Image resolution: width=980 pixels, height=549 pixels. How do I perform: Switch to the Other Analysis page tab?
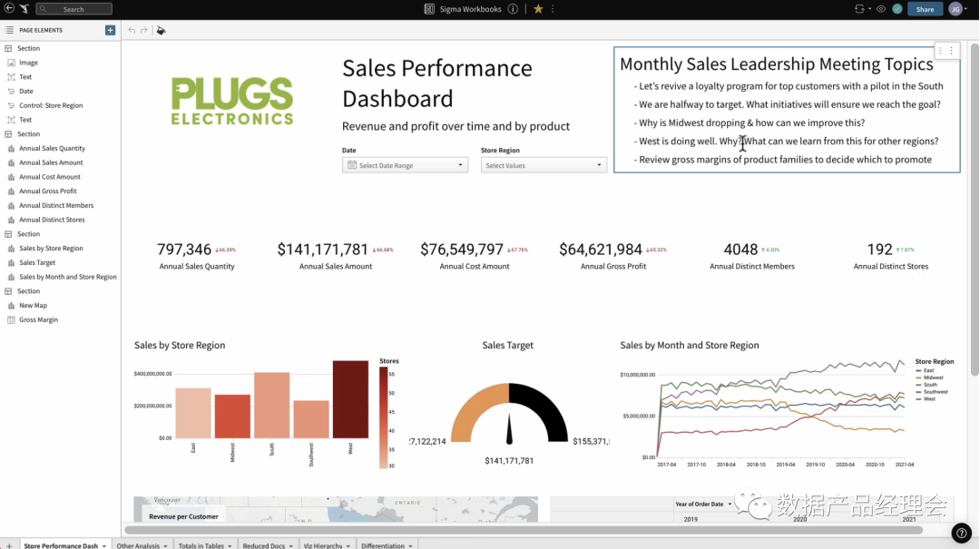[x=138, y=546]
